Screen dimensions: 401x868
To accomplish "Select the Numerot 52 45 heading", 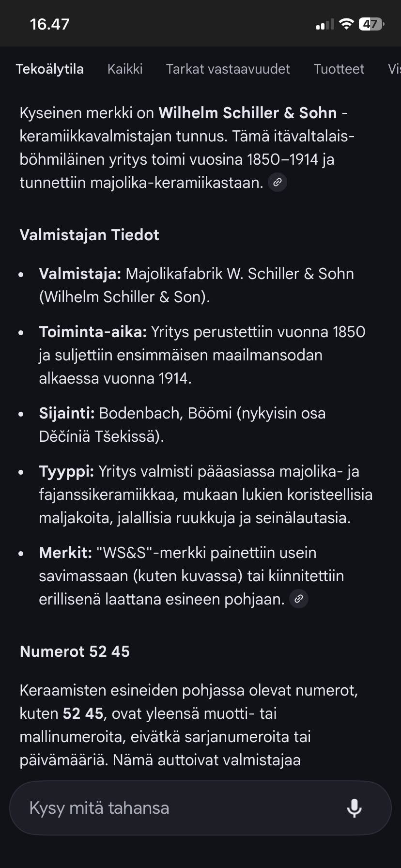I will pos(75,651).
